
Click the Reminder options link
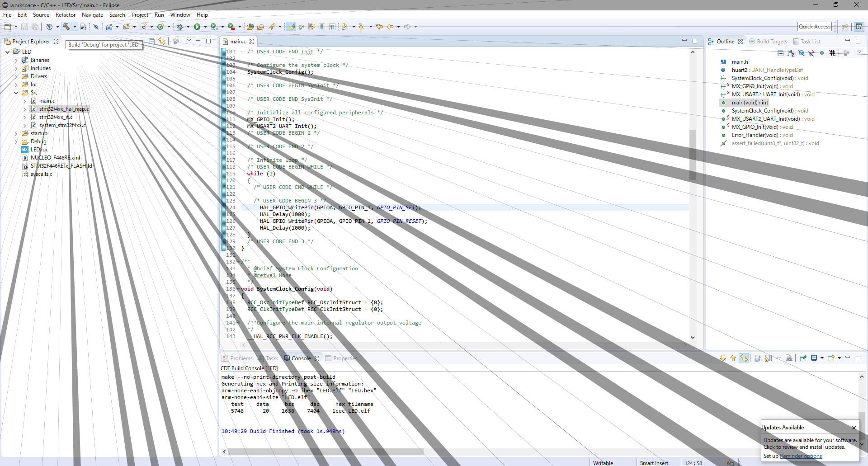[x=800, y=456]
